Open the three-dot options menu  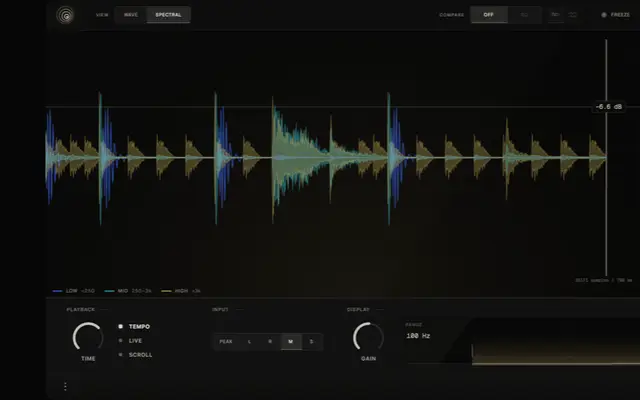coord(65,386)
